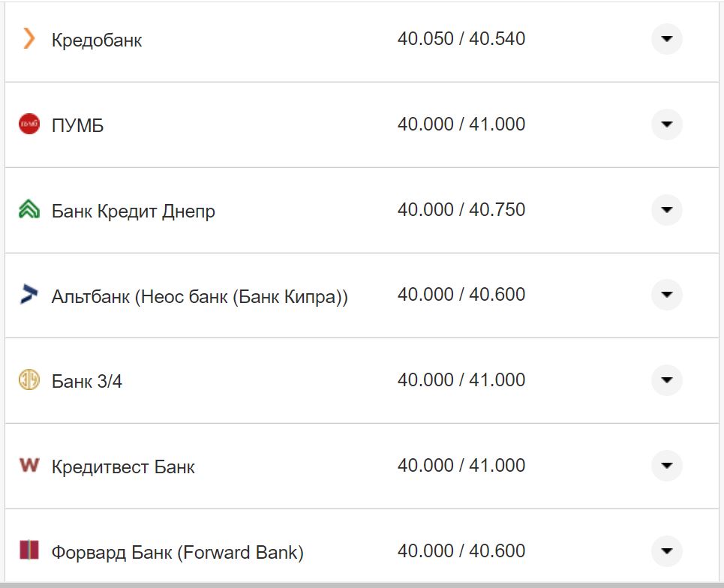Expand the Кредобанк row details

666,39
